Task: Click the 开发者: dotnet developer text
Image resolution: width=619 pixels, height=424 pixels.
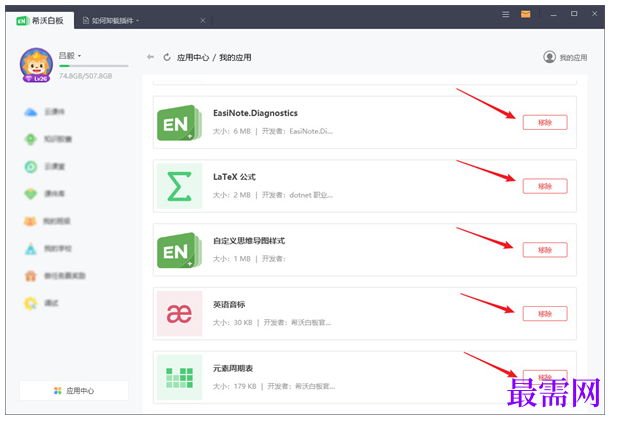Action: point(297,195)
